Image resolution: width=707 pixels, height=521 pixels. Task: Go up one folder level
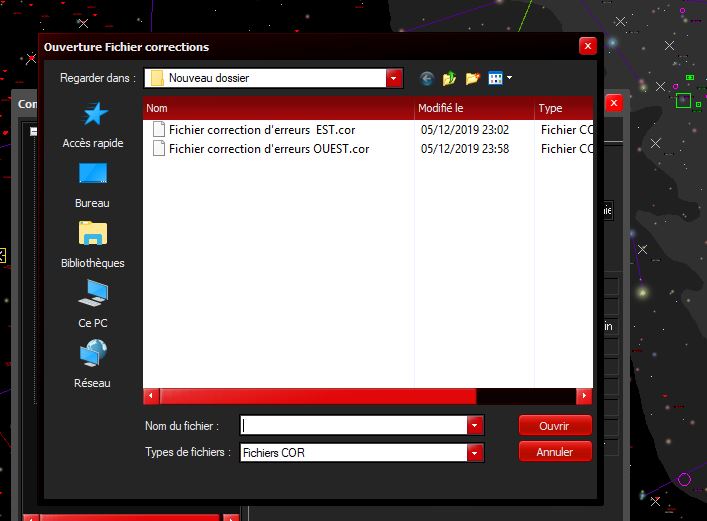pyautogui.click(x=450, y=78)
